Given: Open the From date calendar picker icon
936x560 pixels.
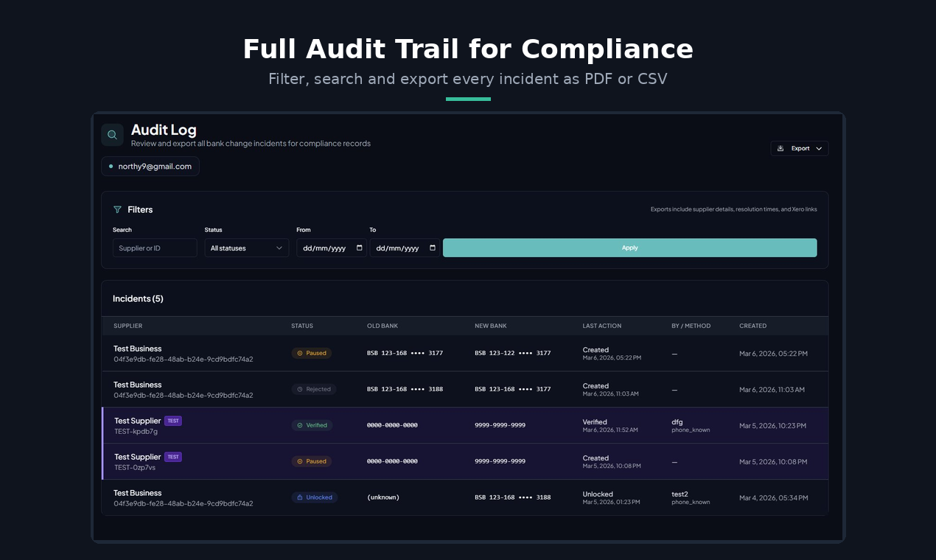Looking at the screenshot, I should pos(359,248).
